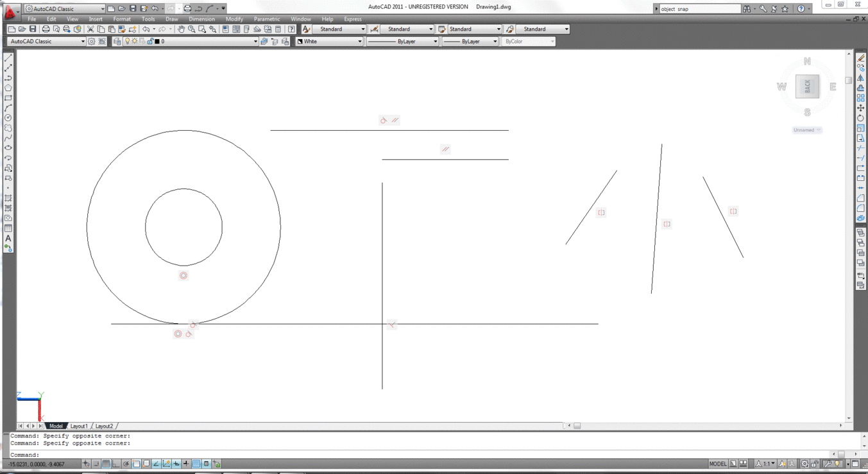868x474 pixels.
Task: Switch to the Layout2 tab
Action: (104, 426)
